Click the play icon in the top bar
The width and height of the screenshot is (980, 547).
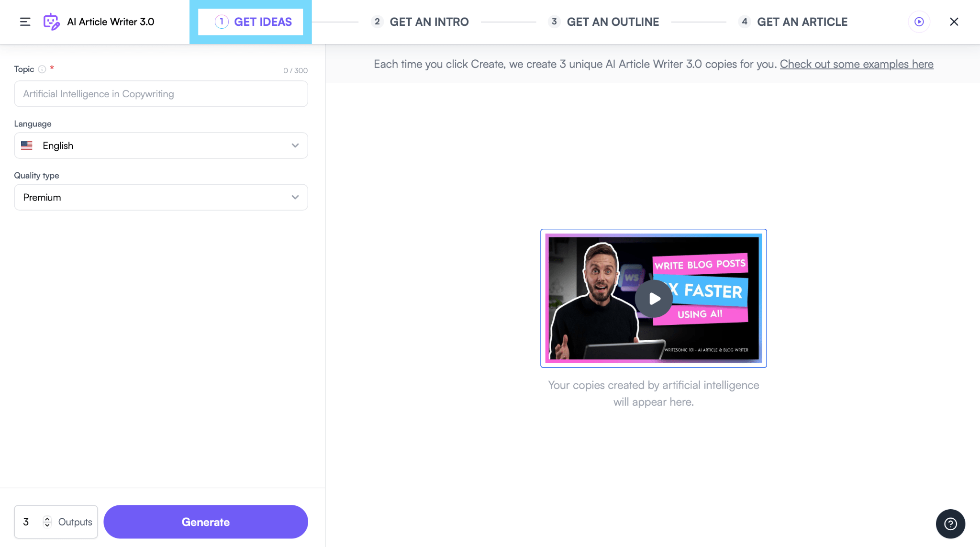pyautogui.click(x=919, y=22)
